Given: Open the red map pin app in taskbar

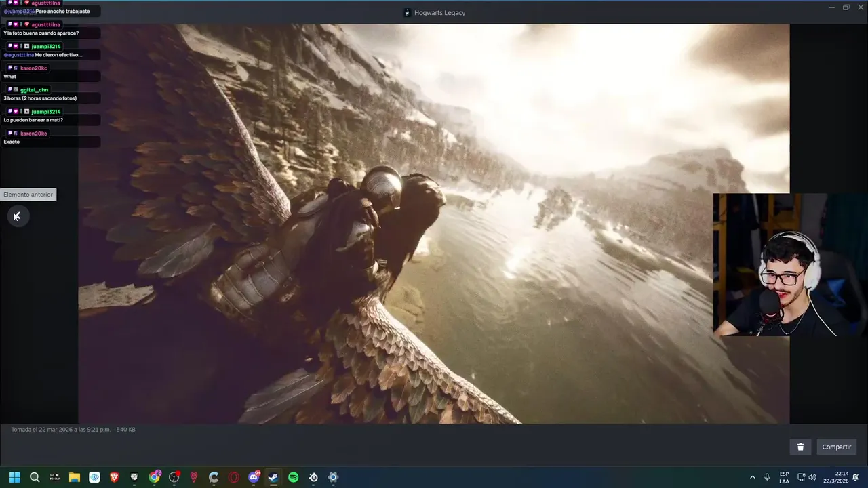Looking at the screenshot, I should [x=194, y=477].
